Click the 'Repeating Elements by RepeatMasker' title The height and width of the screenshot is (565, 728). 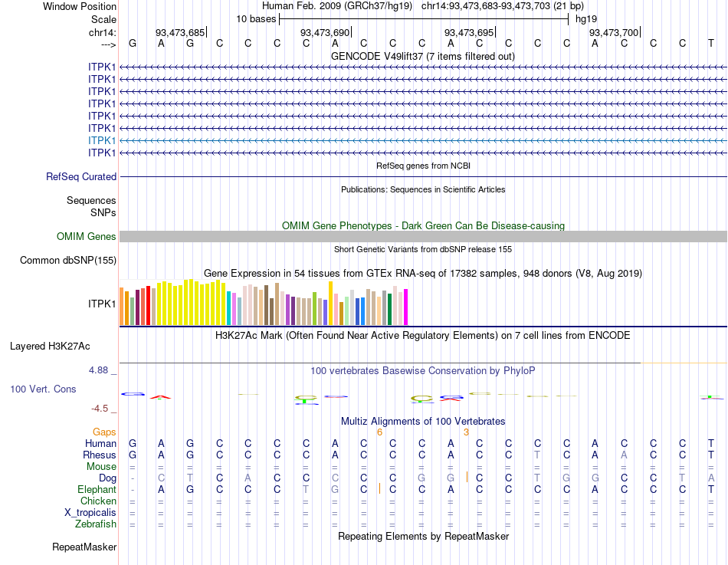pyautogui.click(x=424, y=536)
